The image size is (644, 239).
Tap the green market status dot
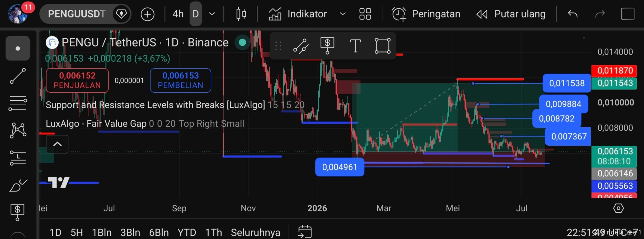pyautogui.click(x=242, y=42)
